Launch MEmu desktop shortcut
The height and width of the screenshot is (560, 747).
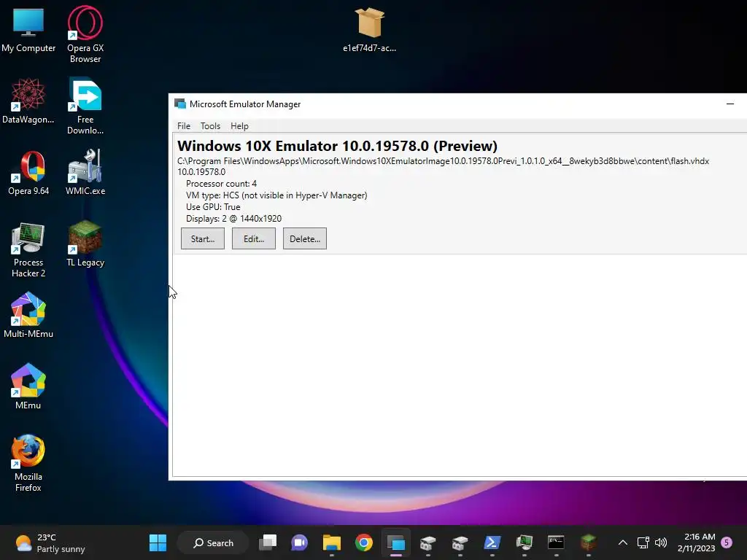click(x=28, y=386)
